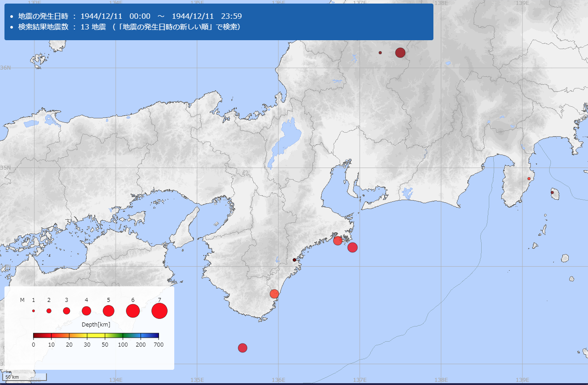Click the '138E' longitude label along the bottom

point(441,380)
